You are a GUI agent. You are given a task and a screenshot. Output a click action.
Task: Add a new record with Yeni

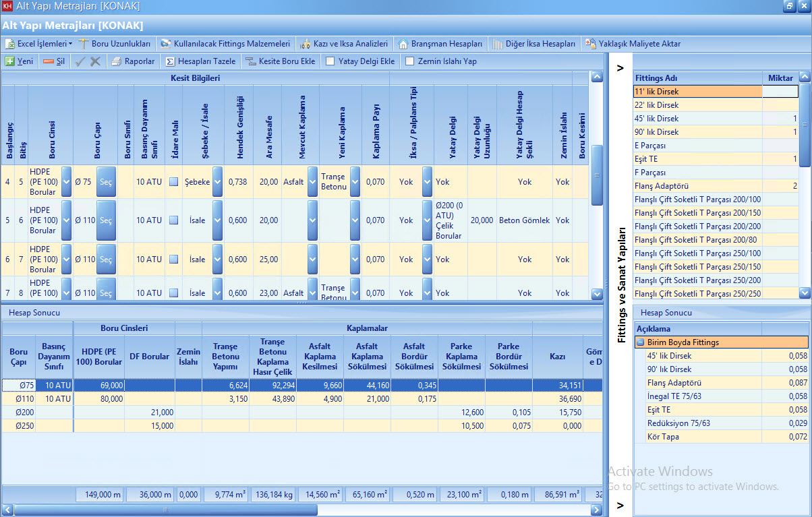point(19,61)
